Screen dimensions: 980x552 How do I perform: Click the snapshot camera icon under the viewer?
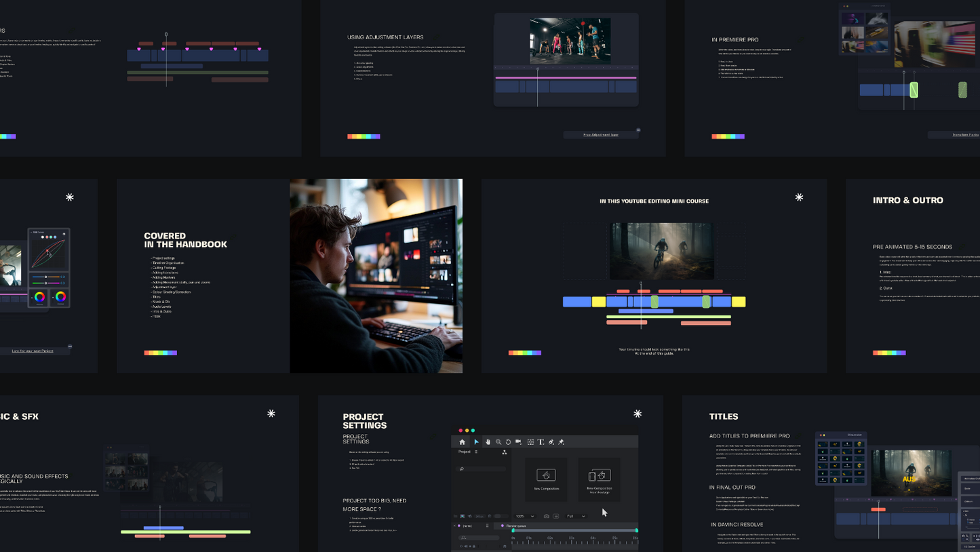point(547,516)
